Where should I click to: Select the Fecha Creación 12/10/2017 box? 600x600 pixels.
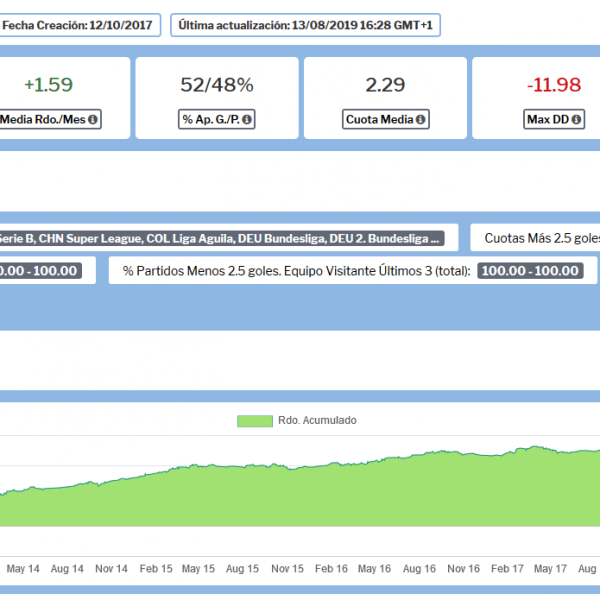[79, 25]
